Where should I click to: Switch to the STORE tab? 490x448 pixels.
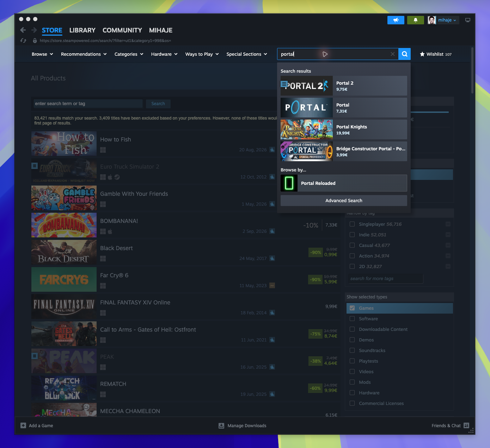[52, 30]
